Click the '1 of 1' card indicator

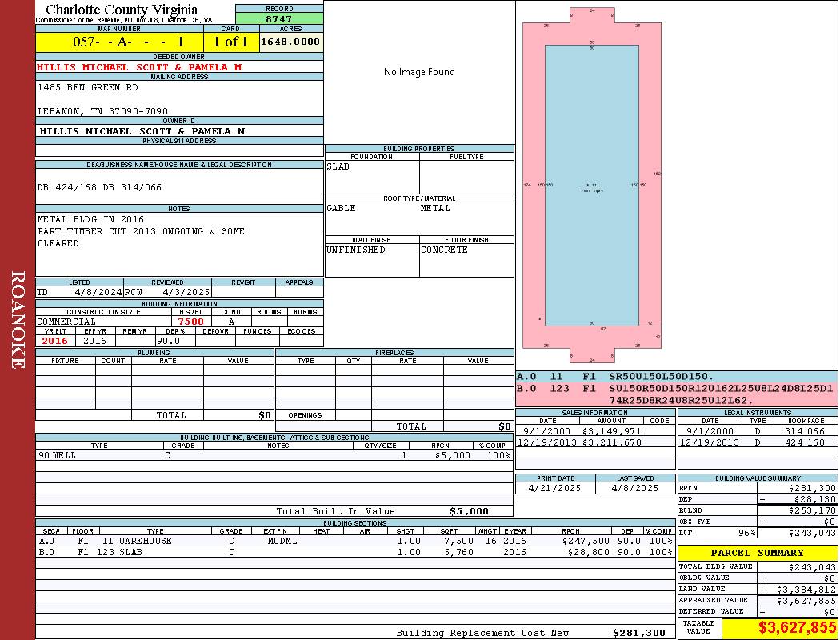[230, 42]
